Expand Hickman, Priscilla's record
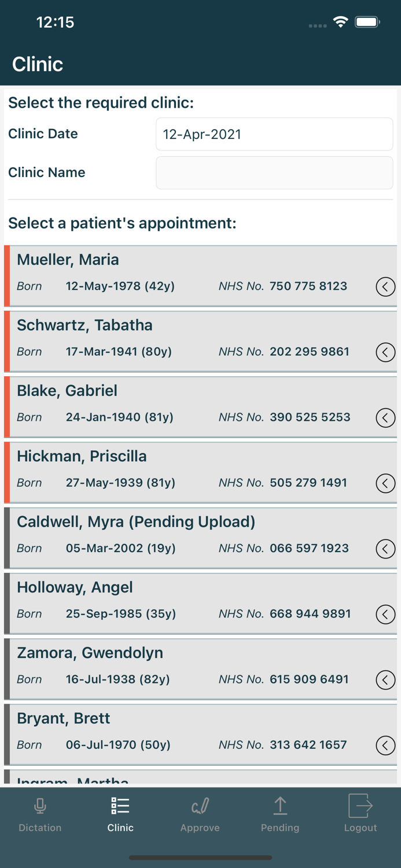The width and height of the screenshot is (401, 868). (385, 483)
